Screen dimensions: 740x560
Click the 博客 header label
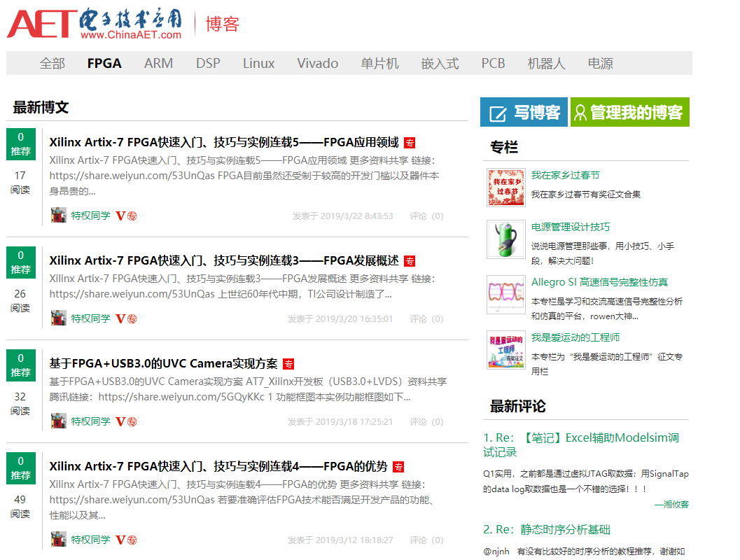(x=223, y=24)
